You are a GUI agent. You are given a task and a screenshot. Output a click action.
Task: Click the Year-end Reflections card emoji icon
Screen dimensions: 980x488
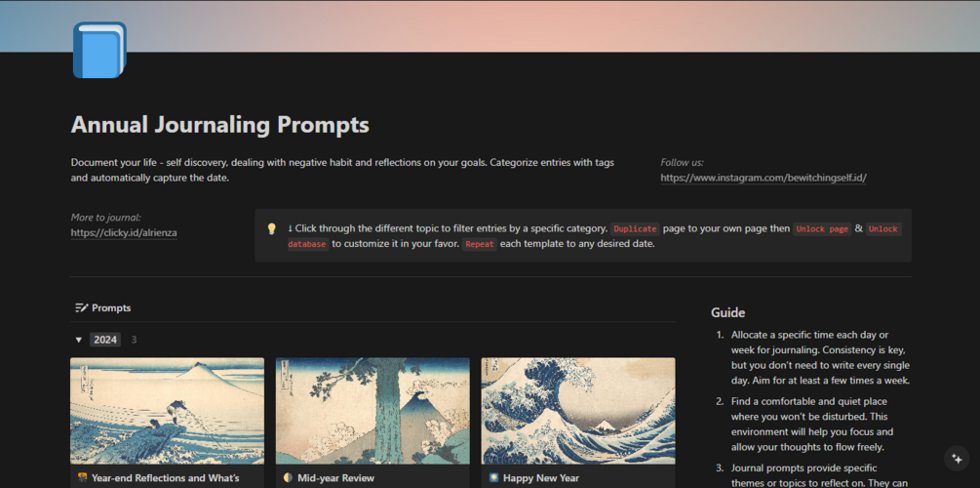point(82,478)
